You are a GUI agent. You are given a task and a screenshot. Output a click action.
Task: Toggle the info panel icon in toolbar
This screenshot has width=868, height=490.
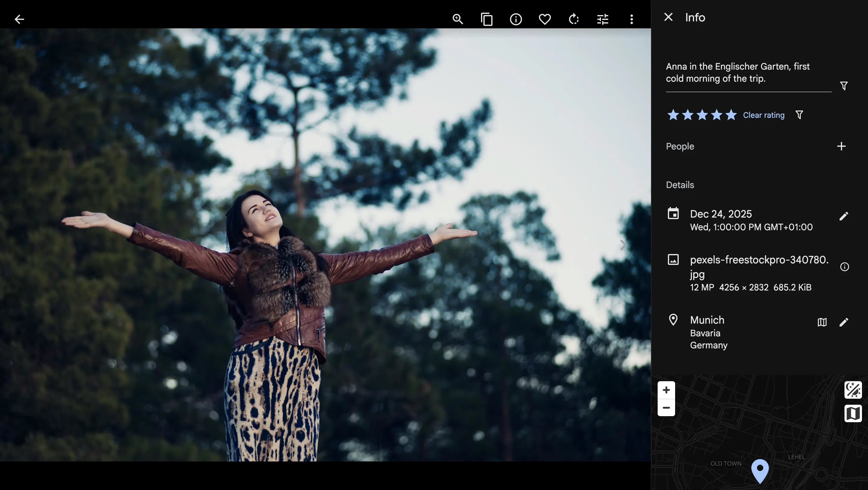(516, 19)
